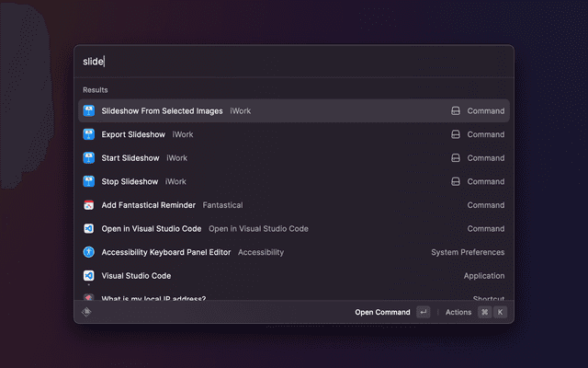Click the Start Slideshow row icon
The width and height of the screenshot is (588, 368).
coord(89,158)
